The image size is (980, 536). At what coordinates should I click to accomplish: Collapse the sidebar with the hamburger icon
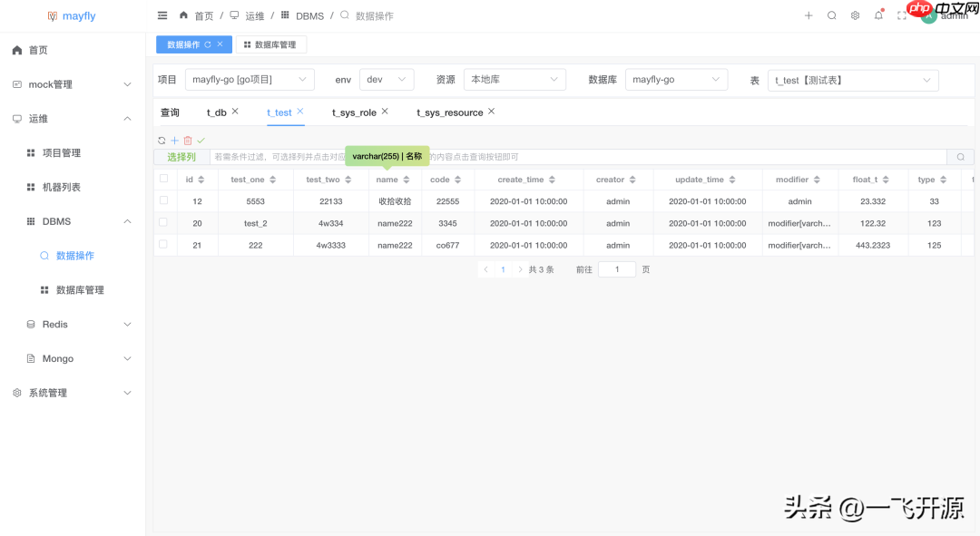click(162, 15)
